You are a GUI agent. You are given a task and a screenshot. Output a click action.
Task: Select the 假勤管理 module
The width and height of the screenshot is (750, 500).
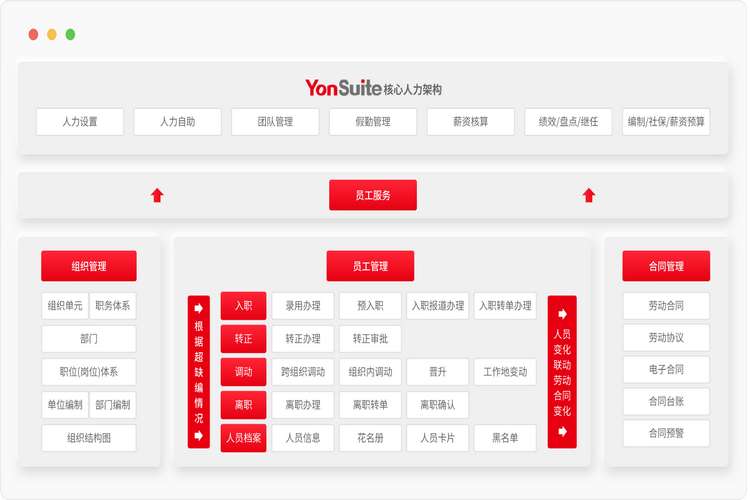tap(373, 122)
